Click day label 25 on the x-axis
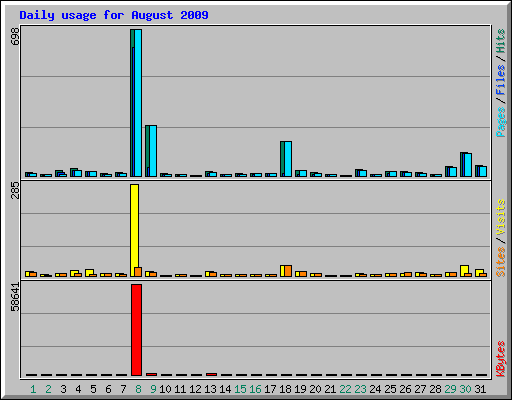The width and height of the screenshot is (512, 400). [x=390, y=389]
